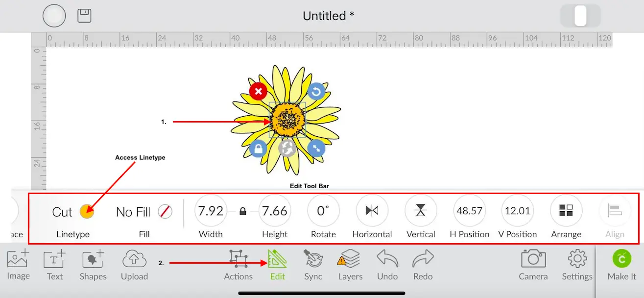
Task: Flip the image using the Horizontal icon
Action: [x=372, y=211]
